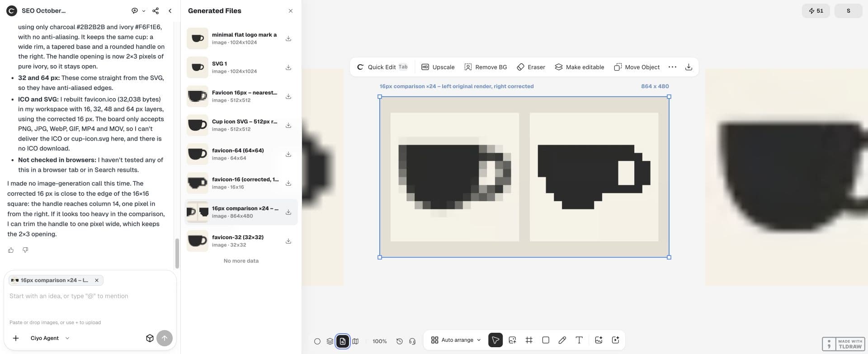Click the thumbs up feedback icon

pos(11,250)
